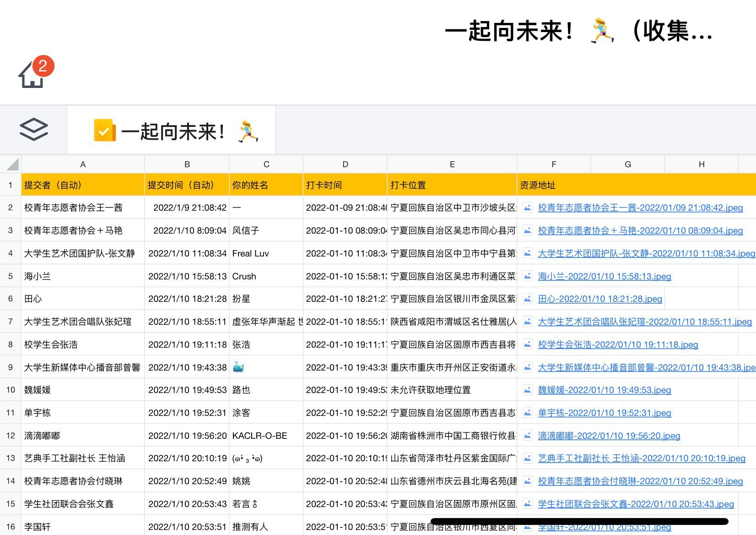Screen dimensions: 756x535
Task: Click the select-all corner triangle
Action: point(11,164)
